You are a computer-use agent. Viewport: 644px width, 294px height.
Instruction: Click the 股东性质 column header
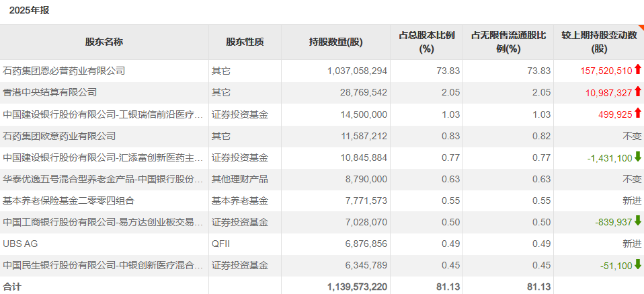pyautogui.click(x=245, y=42)
